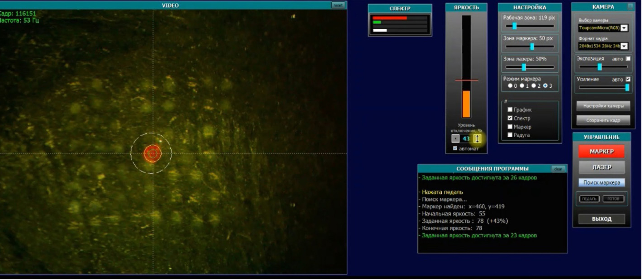Click the left arrow beside cutoff level 43

coord(455,139)
